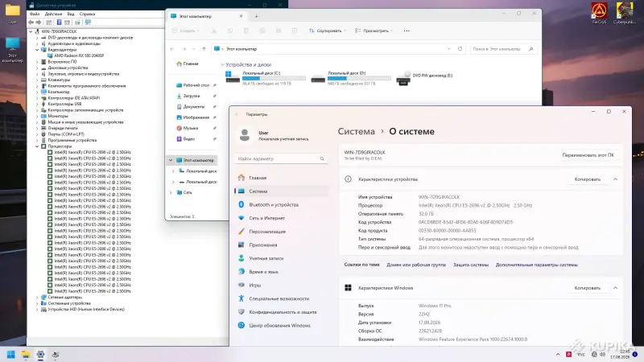Expand Контроллеры USB category

tap(37, 104)
